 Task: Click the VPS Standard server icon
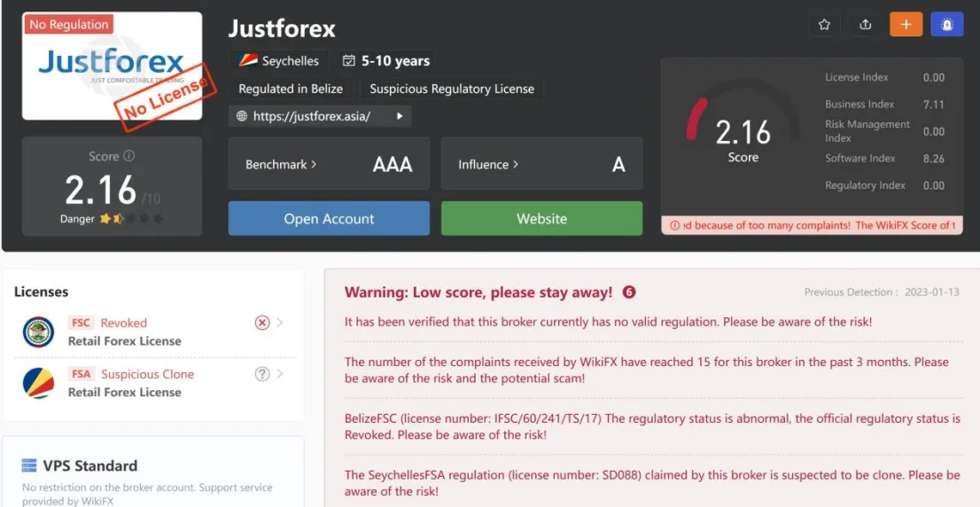click(28, 465)
